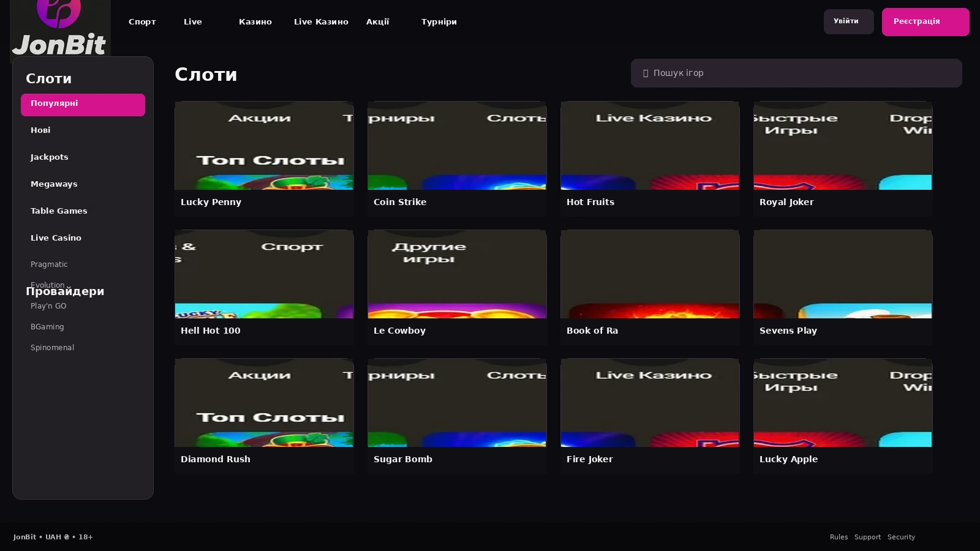Open the Sugar Bomb game thumbnail
Image resolution: width=980 pixels, height=551 pixels.
coord(457,403)
